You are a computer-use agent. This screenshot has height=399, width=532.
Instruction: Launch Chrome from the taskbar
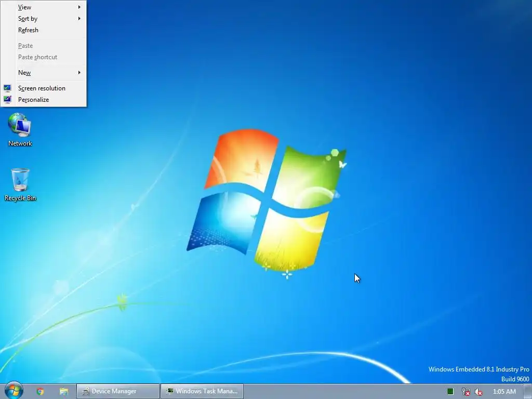point(40,391)
